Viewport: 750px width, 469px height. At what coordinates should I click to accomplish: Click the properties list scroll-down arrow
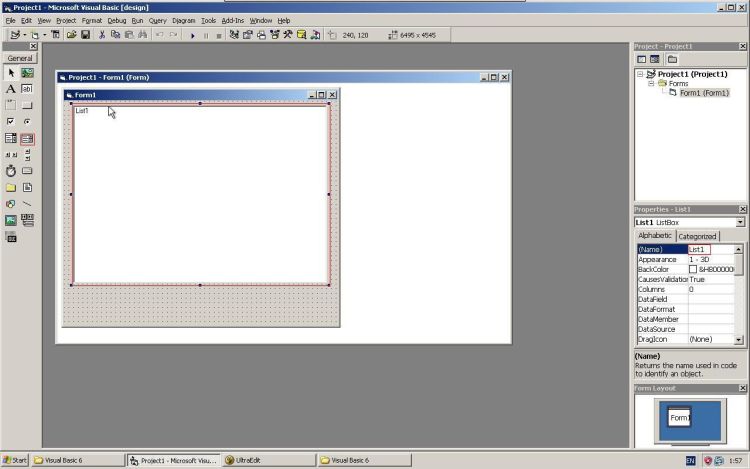739,339
